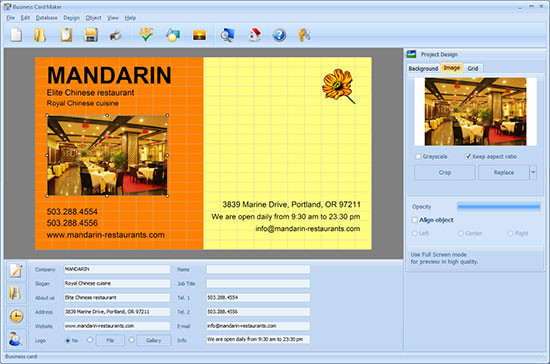
Task: Open the notepad edit icon beside data fields
Action: tap(16, 270)
